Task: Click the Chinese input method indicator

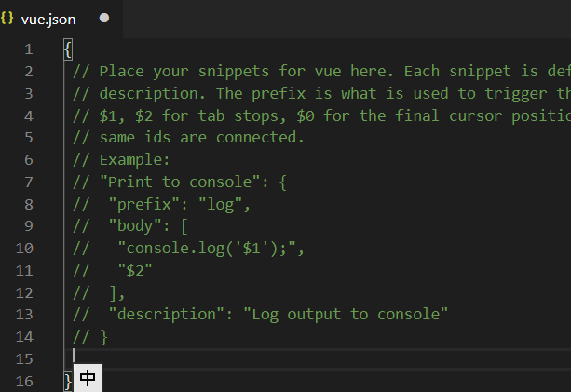Action: (87, 378)
